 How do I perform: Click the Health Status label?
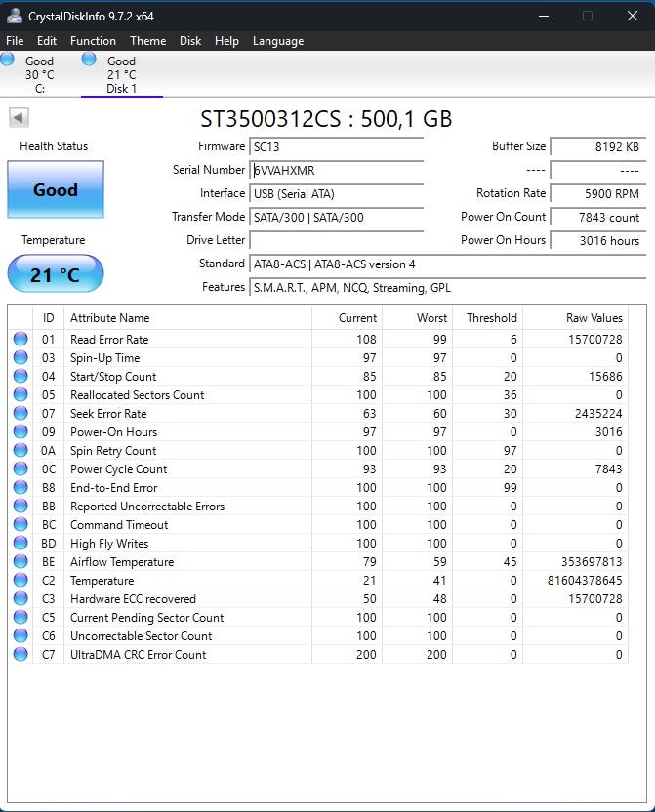(54, 146)
